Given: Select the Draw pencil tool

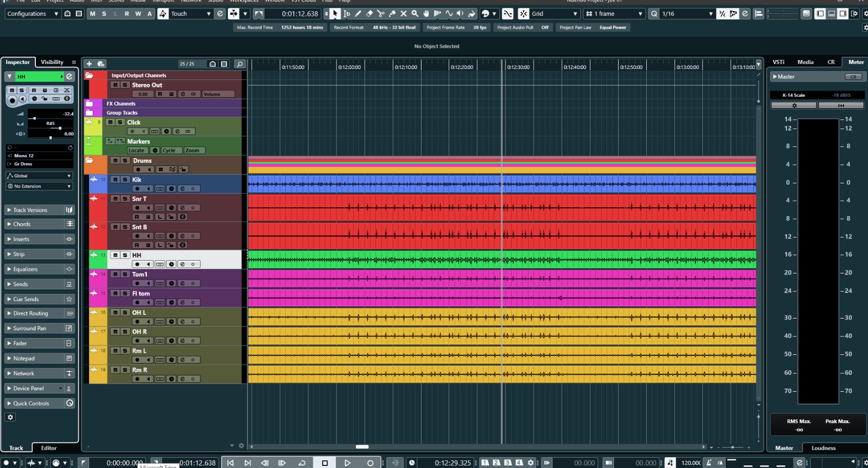Looking at the screenshot, I should pos(358,14).
